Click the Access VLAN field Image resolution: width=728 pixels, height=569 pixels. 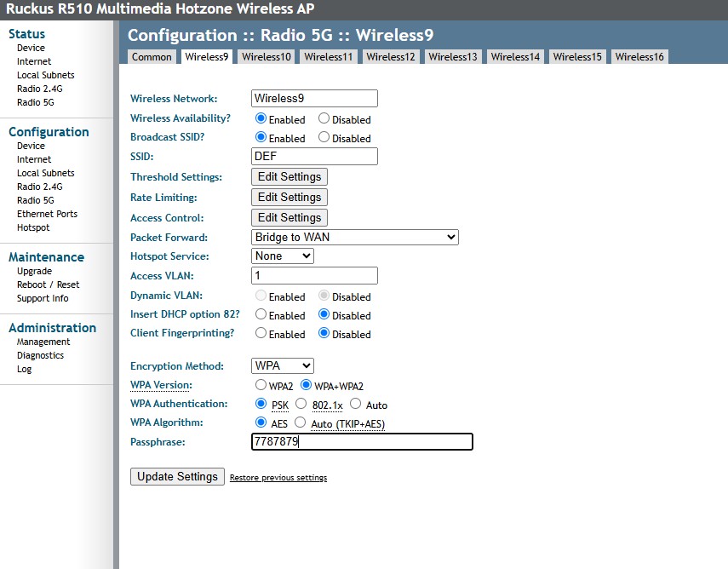314,275
